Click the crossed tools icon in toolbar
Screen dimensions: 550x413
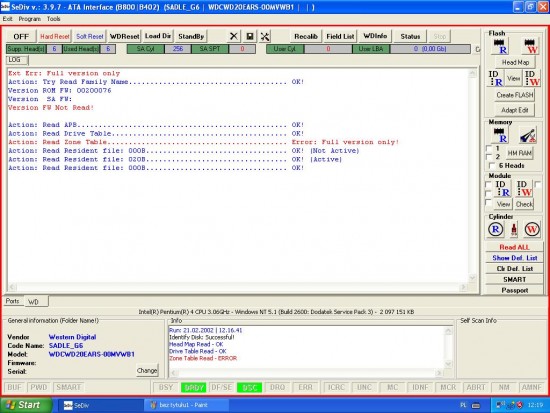265,36
